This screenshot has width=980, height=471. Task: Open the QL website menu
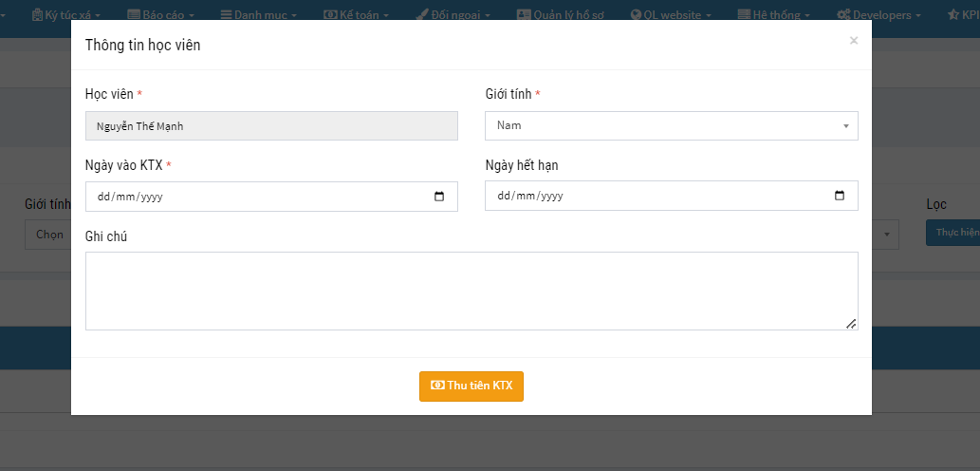tap(671, 15)
